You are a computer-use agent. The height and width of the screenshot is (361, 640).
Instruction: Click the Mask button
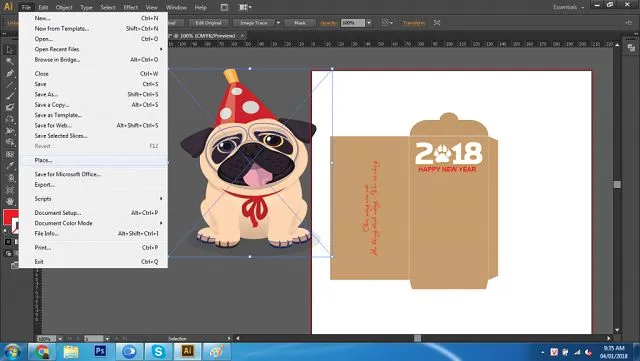click(x=300, y=23)
